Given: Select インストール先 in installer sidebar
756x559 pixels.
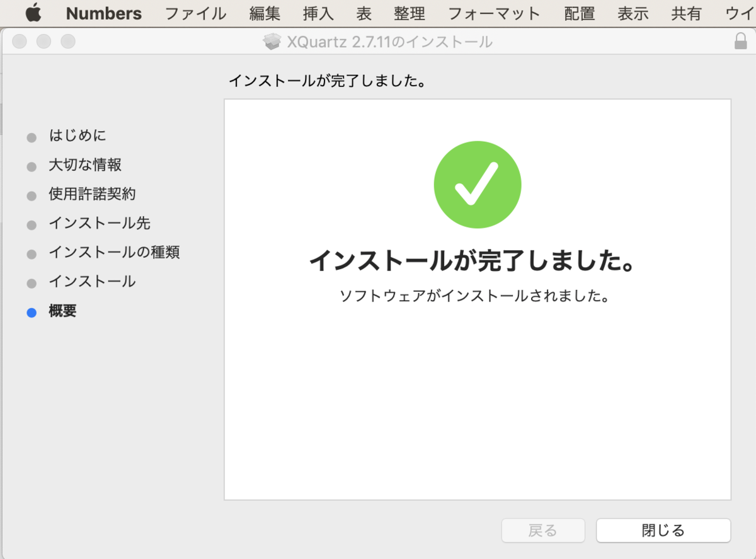Looking at the screenshot, I should (x=98, y=223).
